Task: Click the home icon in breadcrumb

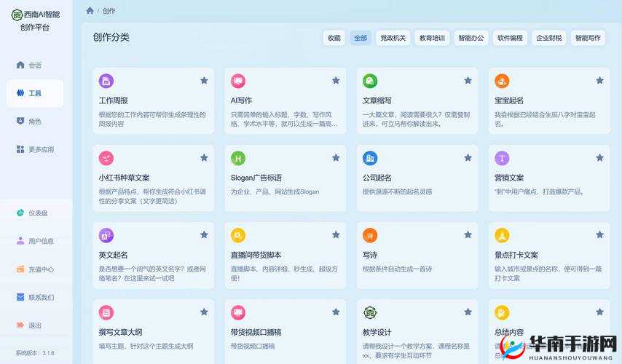Action: click(x=90, y=11)
